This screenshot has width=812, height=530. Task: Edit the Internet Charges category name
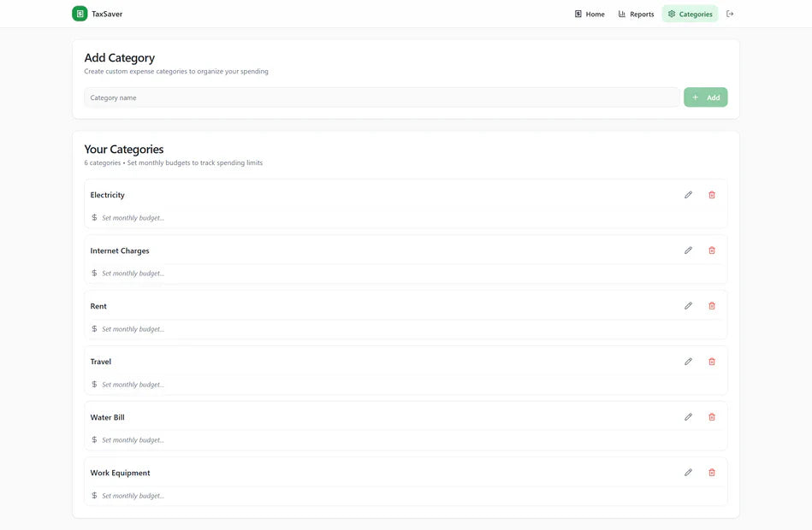pyautogui.click(x=688, y=250)
